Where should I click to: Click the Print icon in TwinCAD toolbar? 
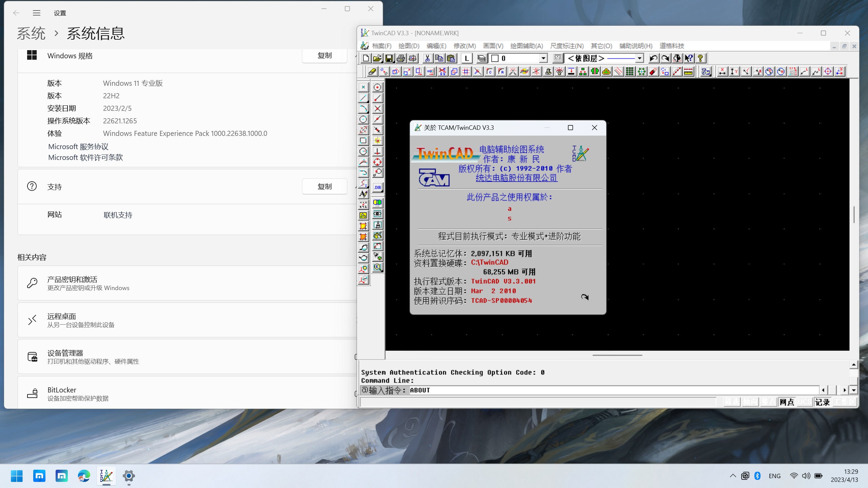coord(401,58)
